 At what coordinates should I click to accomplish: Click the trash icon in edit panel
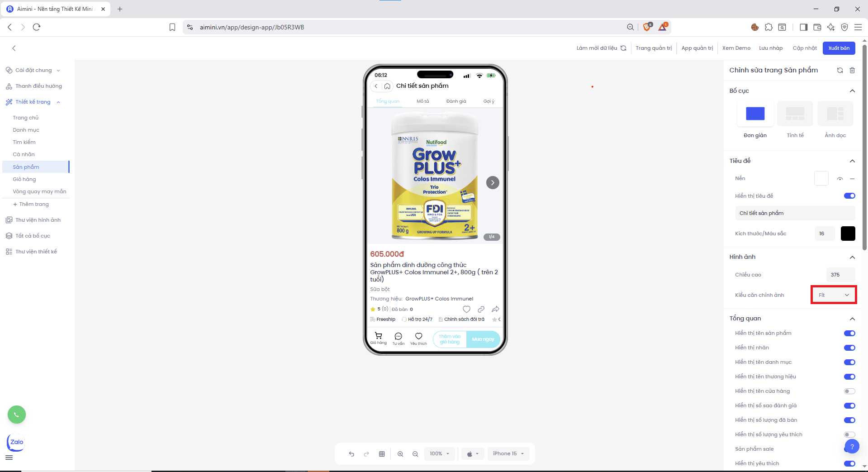[x=852, y=70]
